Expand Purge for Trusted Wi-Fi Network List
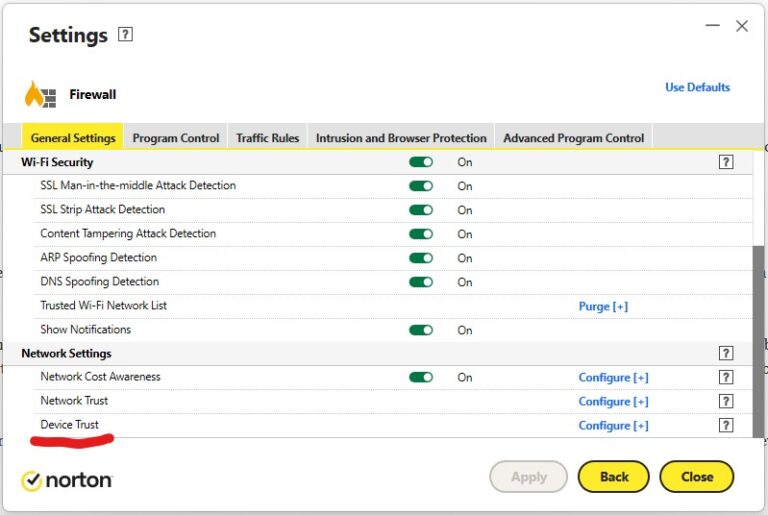 click(x=603, y=306)
